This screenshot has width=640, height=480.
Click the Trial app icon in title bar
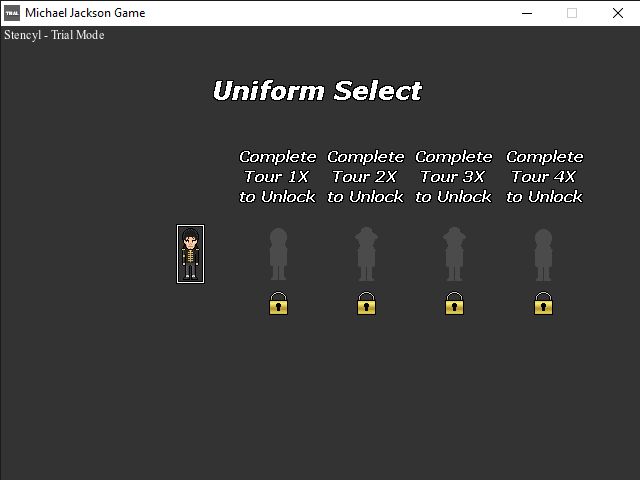[12, 13]
